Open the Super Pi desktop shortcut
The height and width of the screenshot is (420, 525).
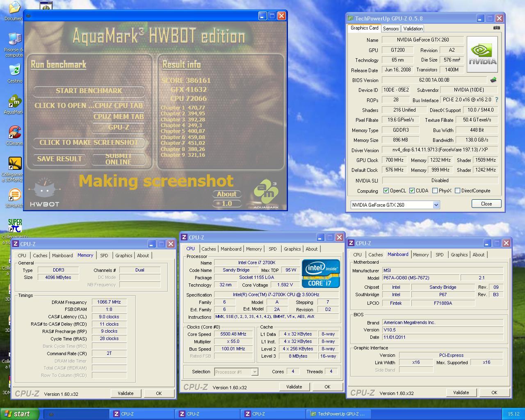14,232
